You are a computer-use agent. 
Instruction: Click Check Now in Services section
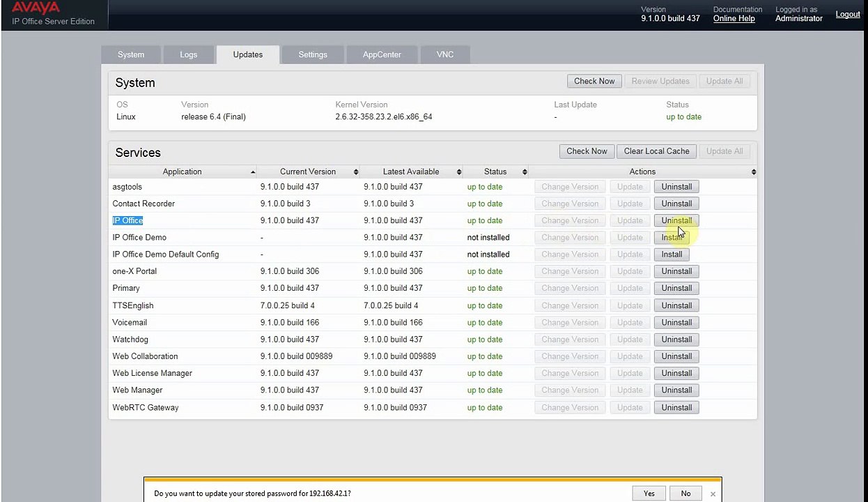[587, 151]
